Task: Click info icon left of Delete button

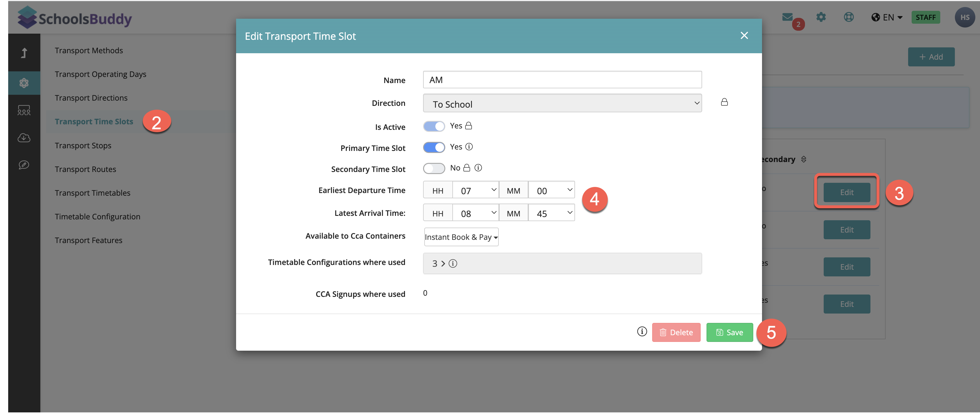Action: [x=642, y=331]
